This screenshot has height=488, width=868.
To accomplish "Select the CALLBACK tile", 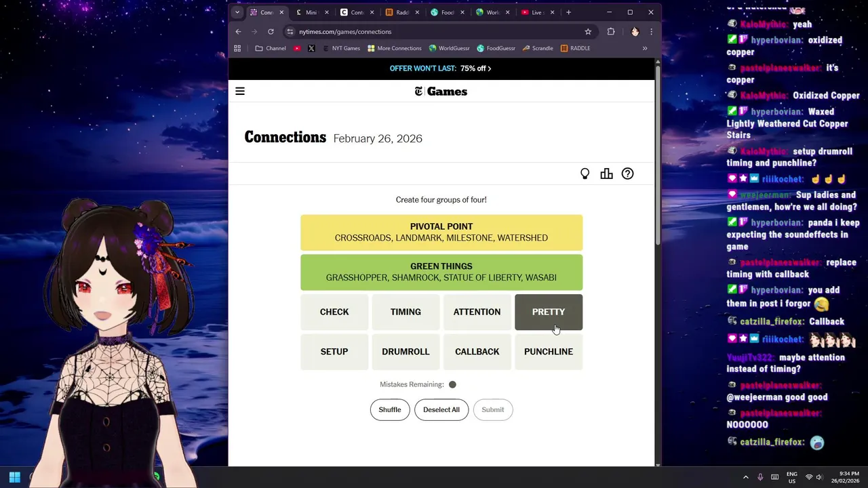I will [x=477, y=352].
